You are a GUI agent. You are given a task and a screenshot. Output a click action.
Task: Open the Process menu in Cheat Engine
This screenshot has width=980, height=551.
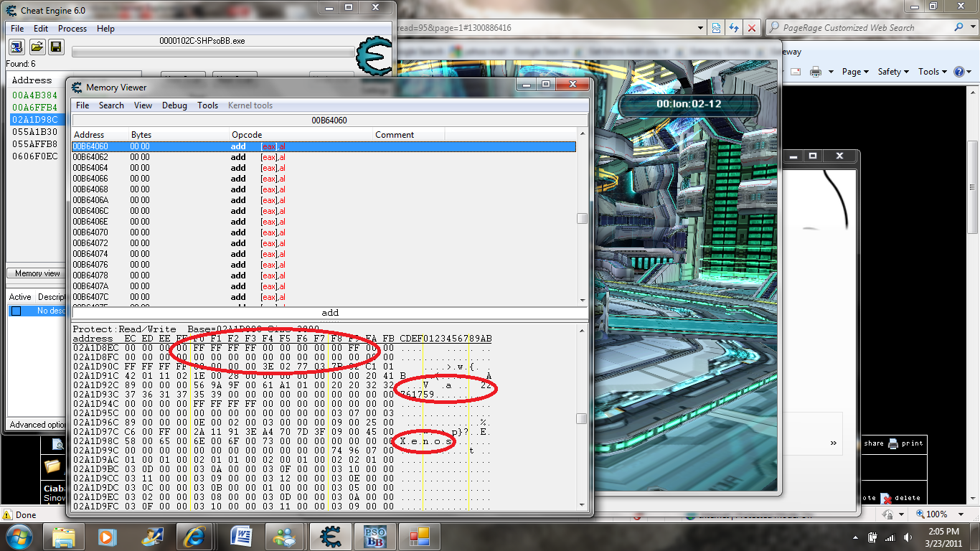[x=72, y=29]
